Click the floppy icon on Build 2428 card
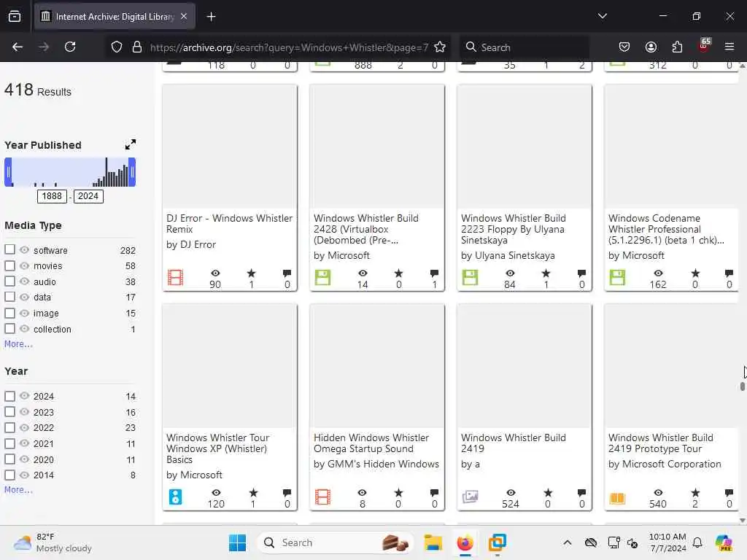Screen dimensions: 747x560 (x=322, y=277)
